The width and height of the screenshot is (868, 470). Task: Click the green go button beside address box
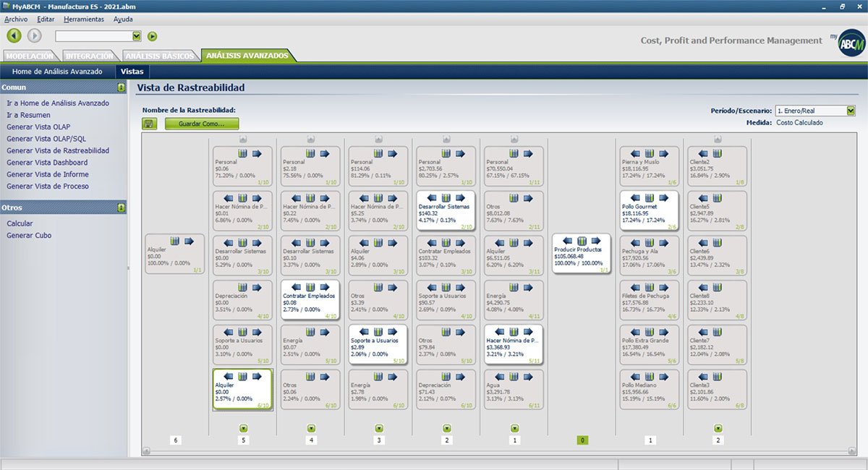point(152,36)
